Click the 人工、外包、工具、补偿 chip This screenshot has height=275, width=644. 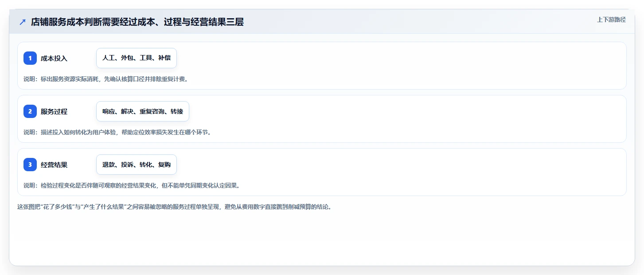137,58
